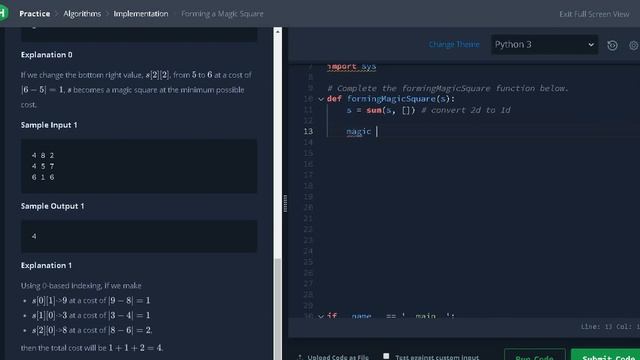Image resolution: width=640 pixels, height=360 pixels.
Task: Exit Full Screen View
Action: [x=594, y=14]
